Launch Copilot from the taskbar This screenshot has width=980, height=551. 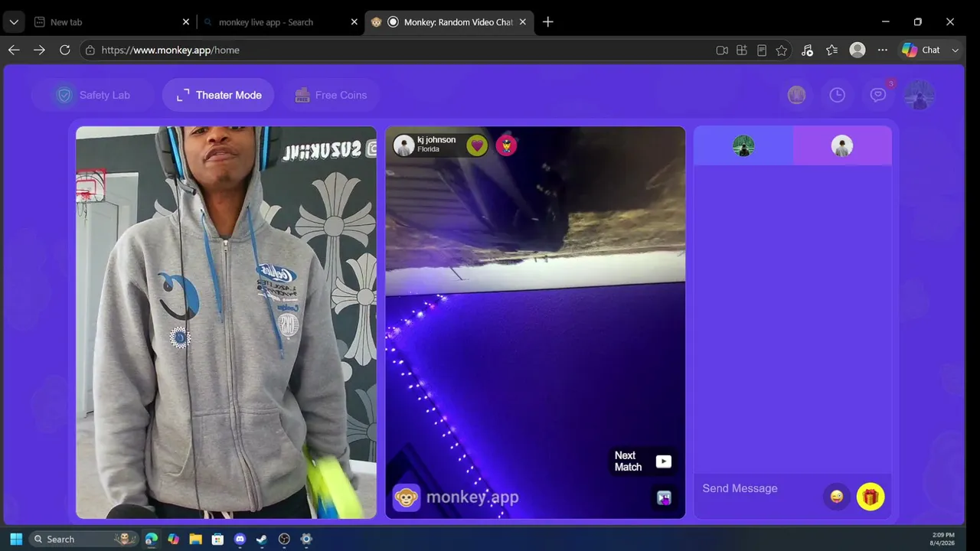[174, 539]
